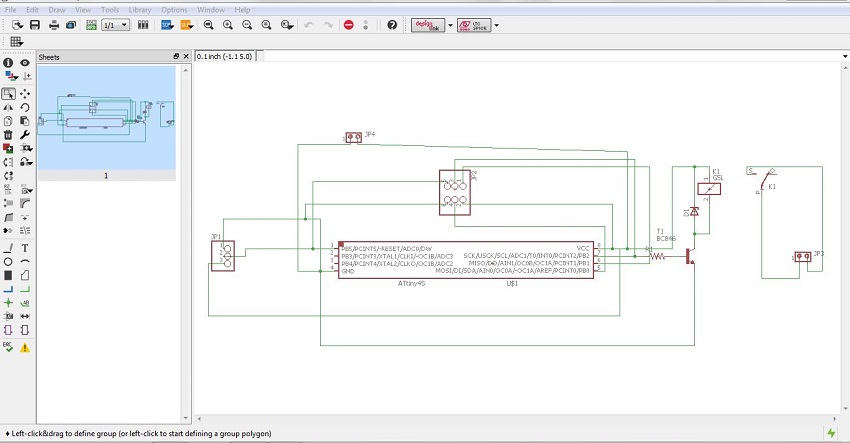Screen dimensions: 850x443
Task: Pick the filled Rectangle tool
Action: pos(8,275)
